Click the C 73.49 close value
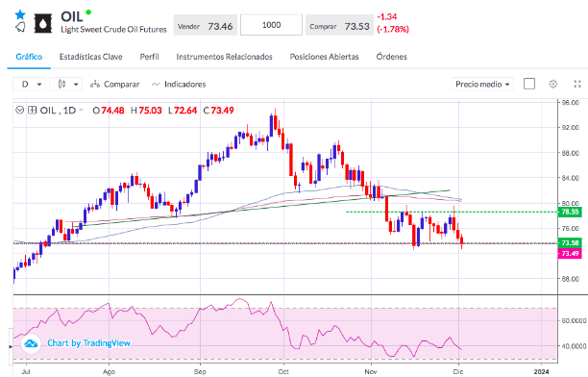Screen dimensions: 588x377 (219, 111)
